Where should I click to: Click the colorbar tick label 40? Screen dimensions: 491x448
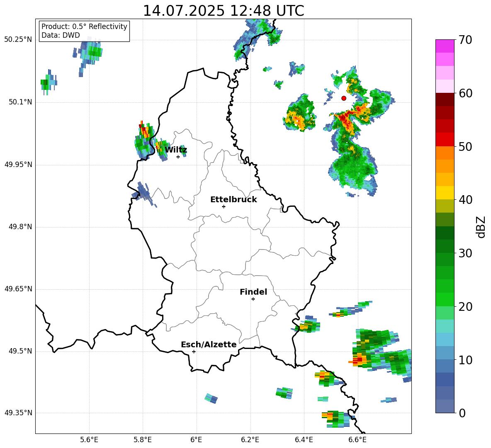click(x=465, y=200)
